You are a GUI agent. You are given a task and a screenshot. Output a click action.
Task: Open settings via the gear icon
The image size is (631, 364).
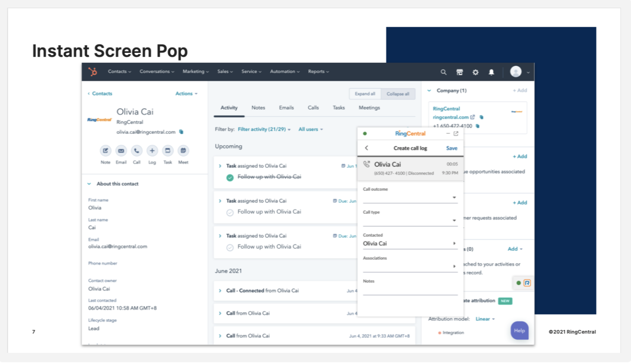[476, 72]
